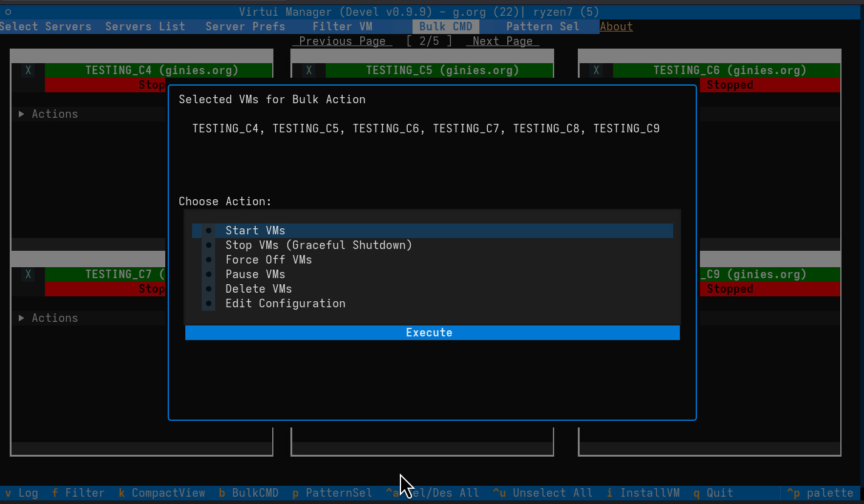Open BulkCMD in the bottom bar

point(248,492)
